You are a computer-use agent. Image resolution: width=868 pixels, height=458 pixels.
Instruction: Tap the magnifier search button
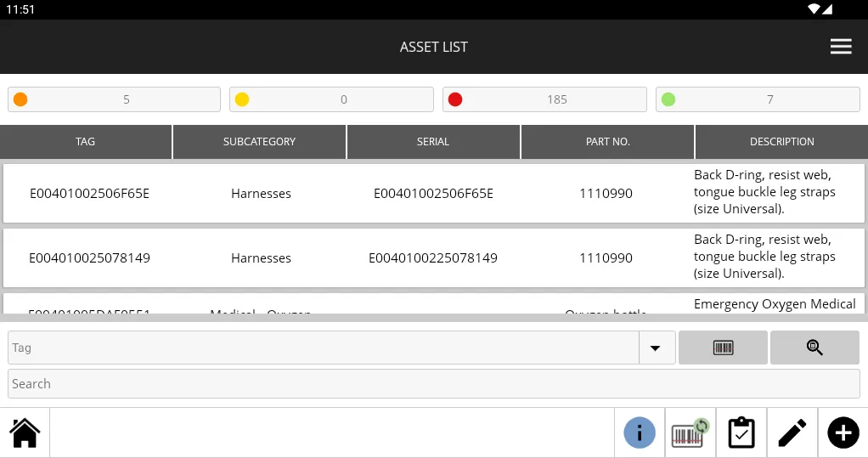coord(814,348)
